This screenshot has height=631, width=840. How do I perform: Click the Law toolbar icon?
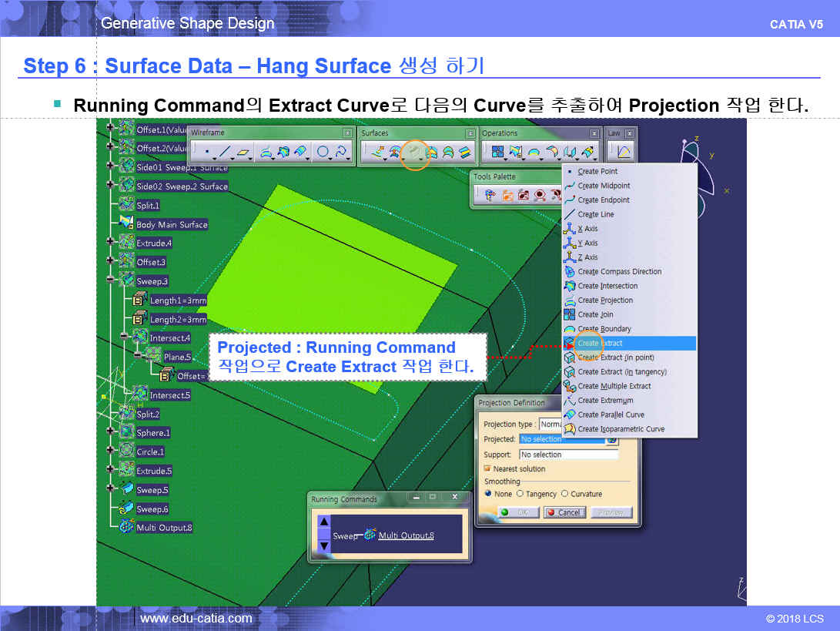623,153
